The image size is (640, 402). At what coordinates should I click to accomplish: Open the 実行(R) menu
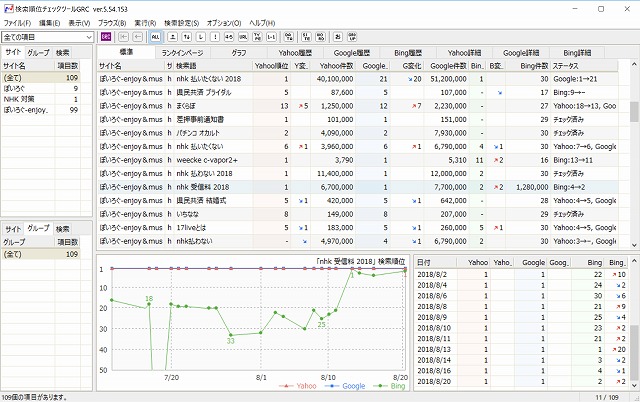point(145,23)
